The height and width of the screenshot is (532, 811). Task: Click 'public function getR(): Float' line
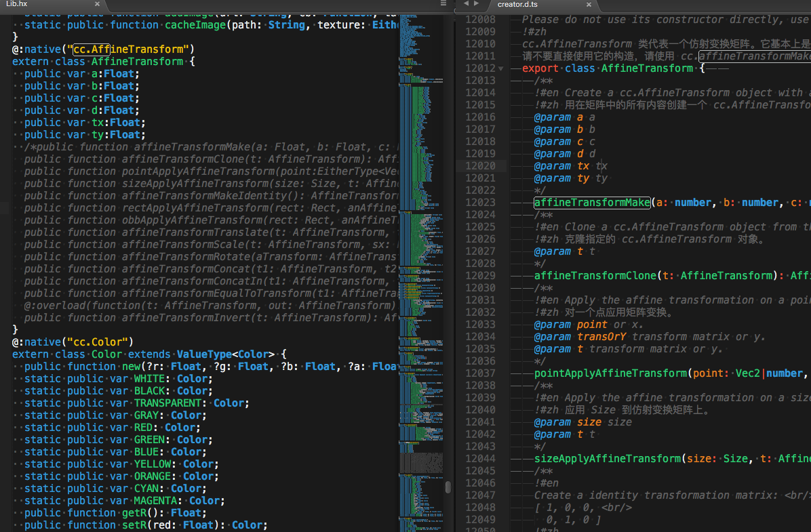point(115,514)
